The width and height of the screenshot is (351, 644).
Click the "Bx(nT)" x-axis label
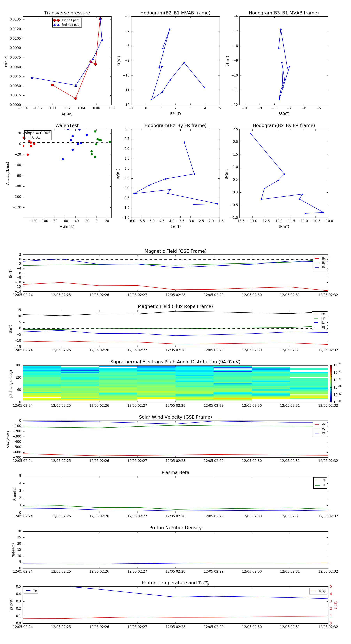284,227
